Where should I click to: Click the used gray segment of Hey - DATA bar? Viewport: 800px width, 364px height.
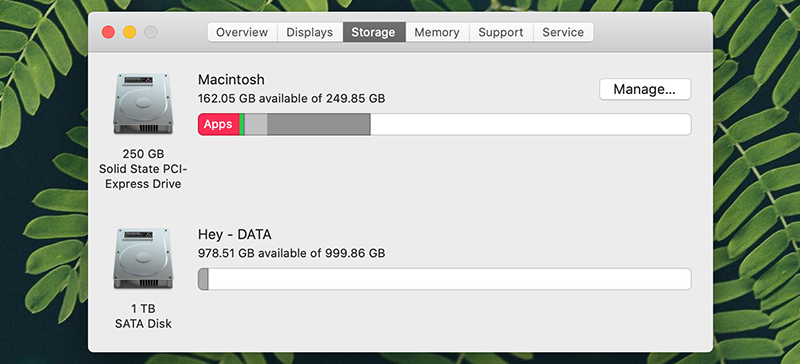tap(203, 279)
